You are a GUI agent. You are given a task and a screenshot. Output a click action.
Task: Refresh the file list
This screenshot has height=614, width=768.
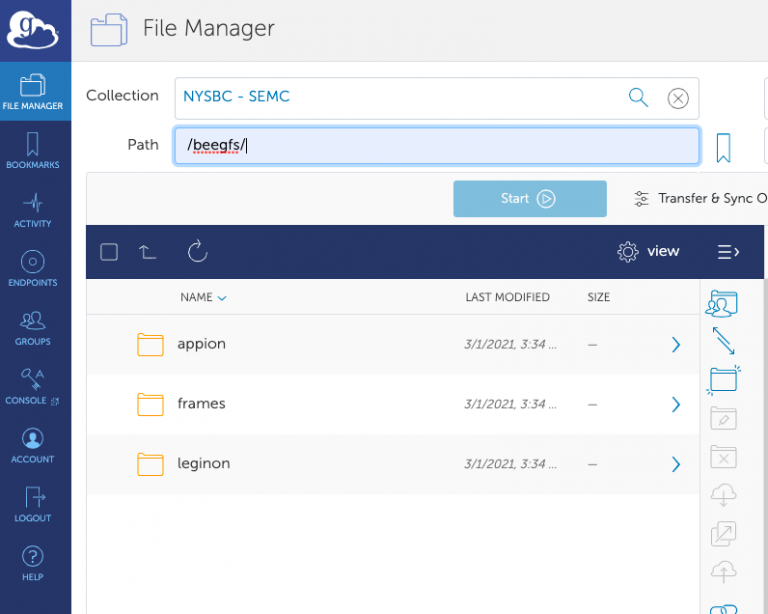(x=197, y=251)
